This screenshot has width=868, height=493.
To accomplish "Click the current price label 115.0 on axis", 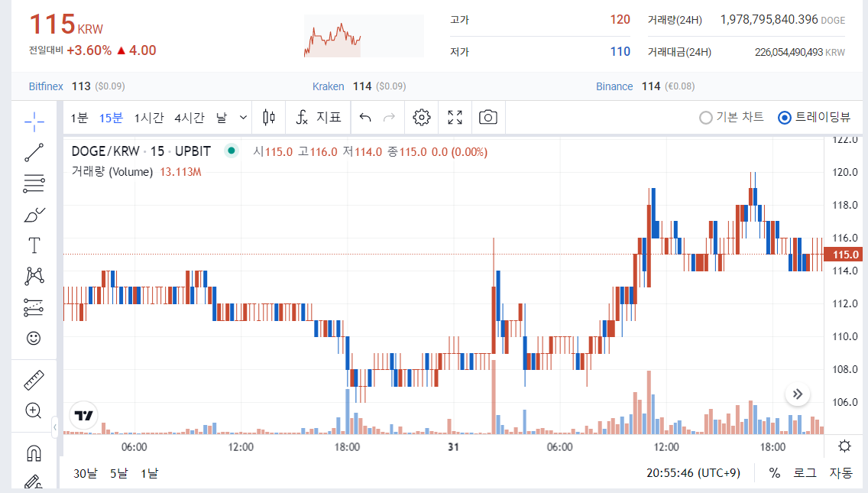I will tap(845, 255).
